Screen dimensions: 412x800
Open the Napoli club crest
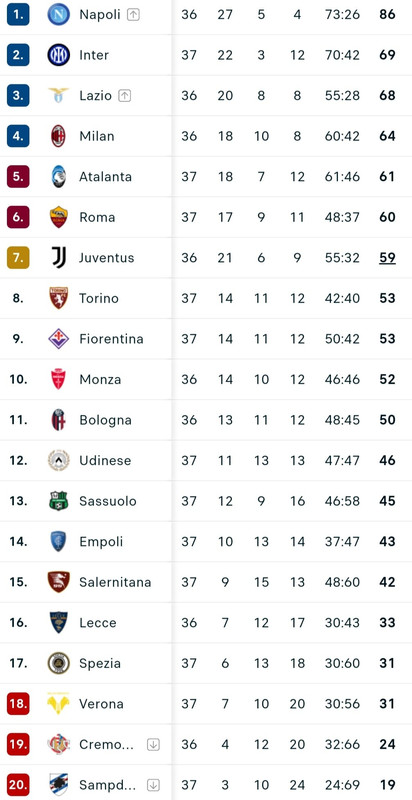point(59,14)
